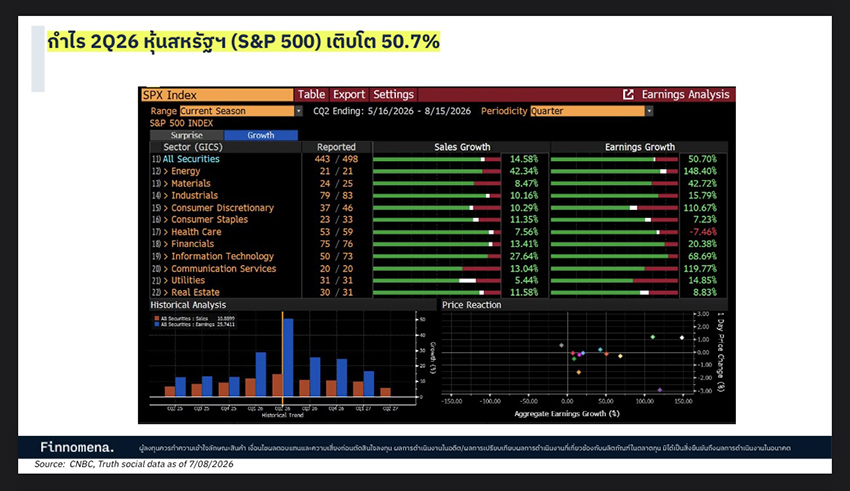Click the Sector (GICS) column header
850x491 pixels.
point(193,147)
